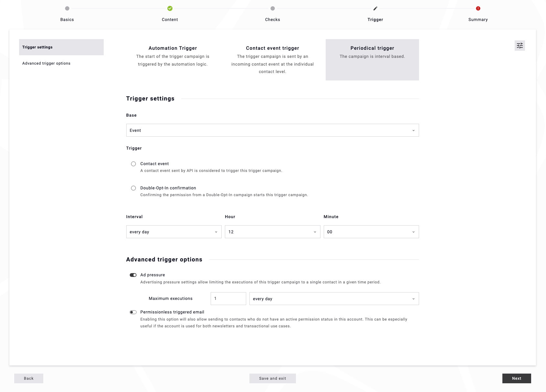Click the green Content checkmark step
The width and height of the screenshot is (546, 392).
point(170,8)
